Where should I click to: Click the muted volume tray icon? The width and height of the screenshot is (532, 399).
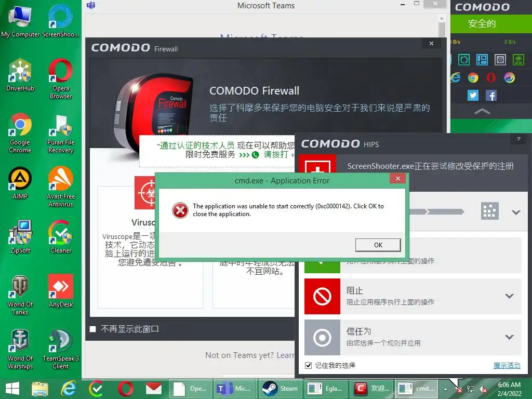pos(483,389)
